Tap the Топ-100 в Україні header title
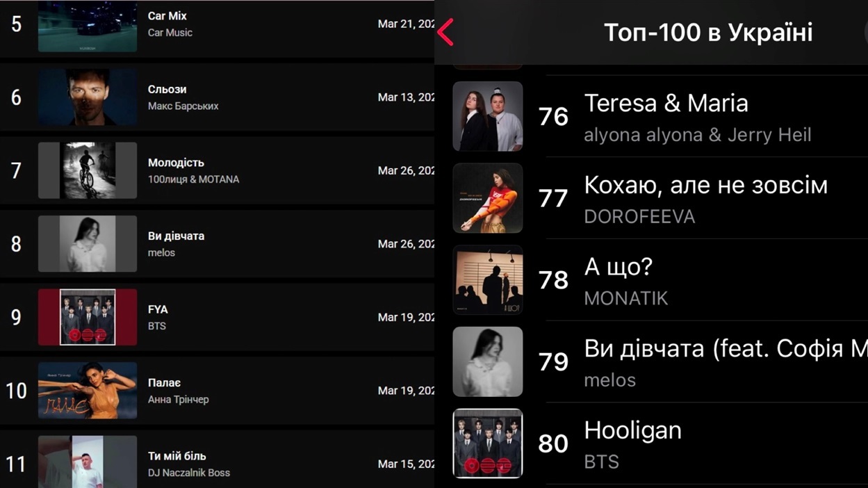The width and height of the screenshot is (868, 488). click(x=707, y=33)
